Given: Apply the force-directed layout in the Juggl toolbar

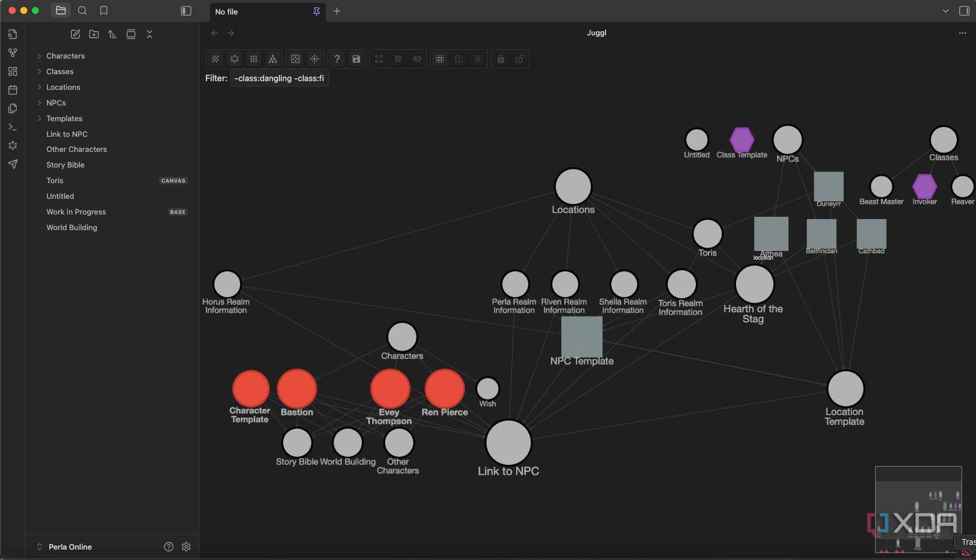Looking at the screenshot, I should coord(216,59).
